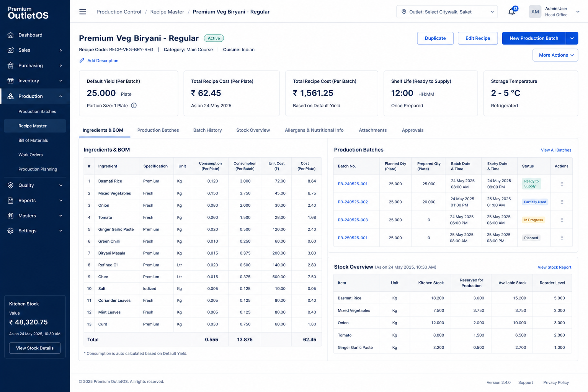Click the Production sidebar icon
588x392 pixels.
click(x=11, y=96)
